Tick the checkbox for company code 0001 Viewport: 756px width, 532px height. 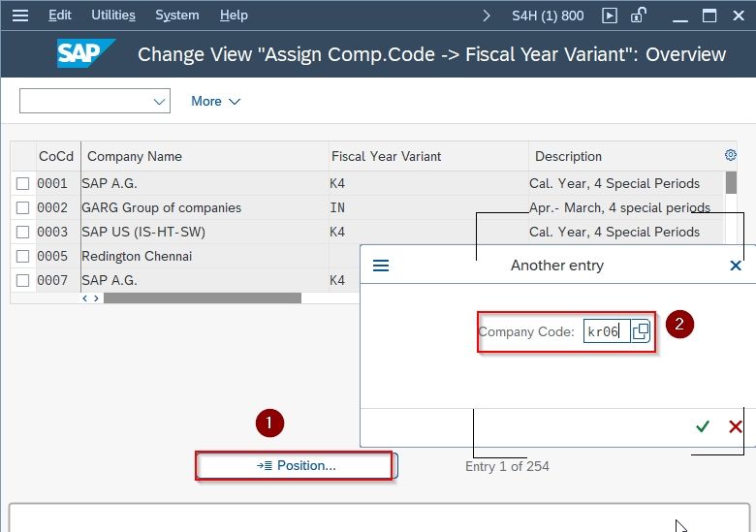click(22, 183)
